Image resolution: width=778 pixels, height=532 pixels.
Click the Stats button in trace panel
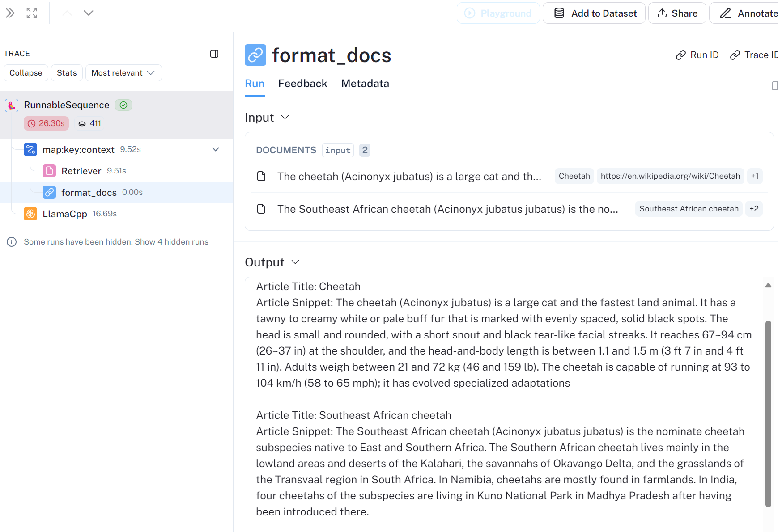(67, 73)
